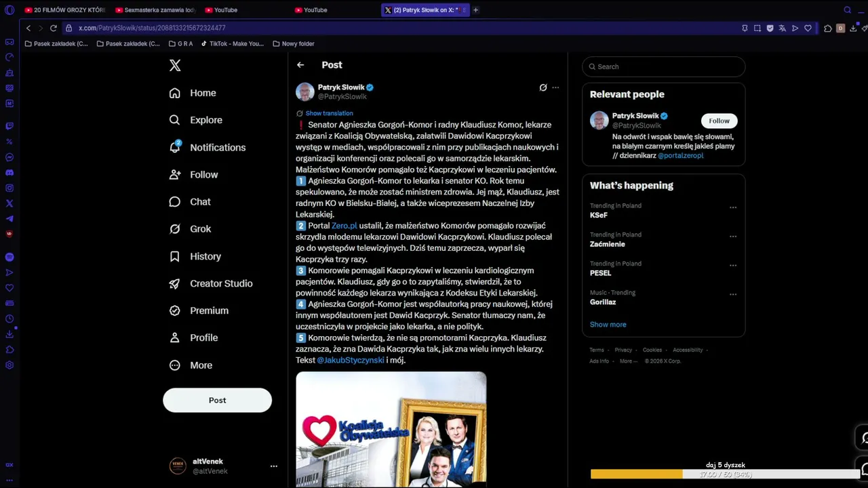Click the heart bookmark icon in the address bar

click(x=808, y=28)
